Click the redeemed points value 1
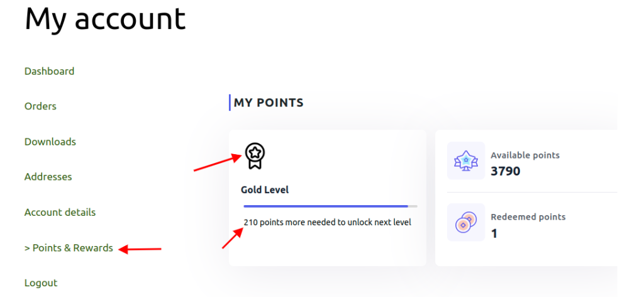Image resolution: width=644 pixels, height=297 pixels. tap(494, 233)
